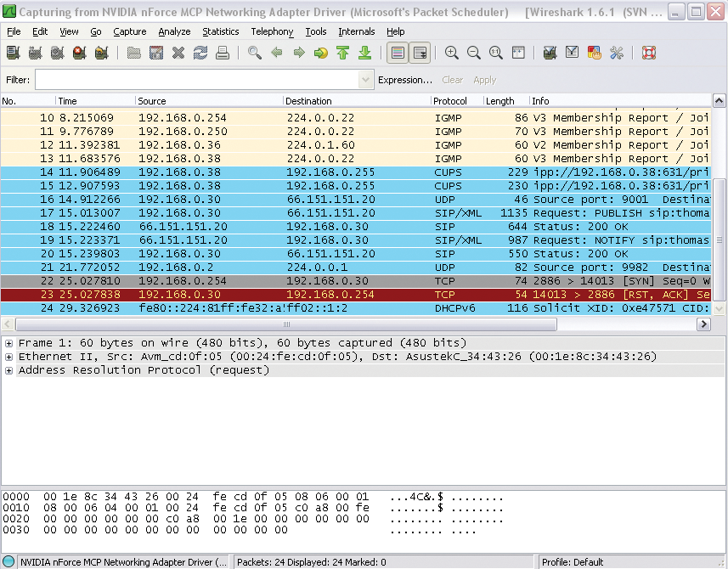The height and width of the screenshot is (569, 728).
Task: Expand Address Resolution Protocol tree
Action: pyautogui.click(x=8, y=370)
